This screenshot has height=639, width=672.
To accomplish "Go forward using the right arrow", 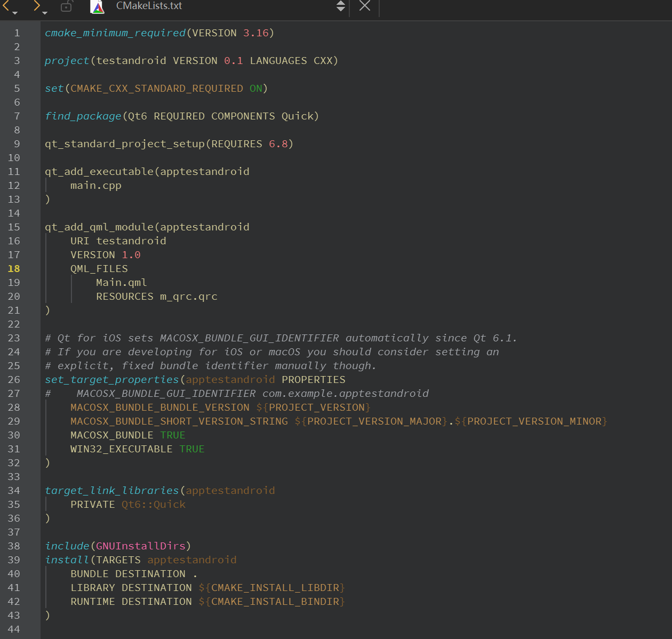I will pos(36,5).
